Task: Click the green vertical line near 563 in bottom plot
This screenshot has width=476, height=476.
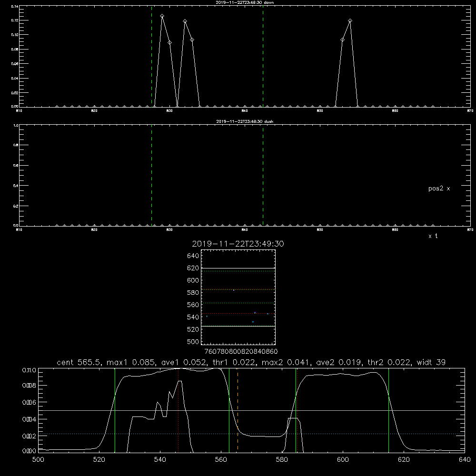Action: [229, 410]
